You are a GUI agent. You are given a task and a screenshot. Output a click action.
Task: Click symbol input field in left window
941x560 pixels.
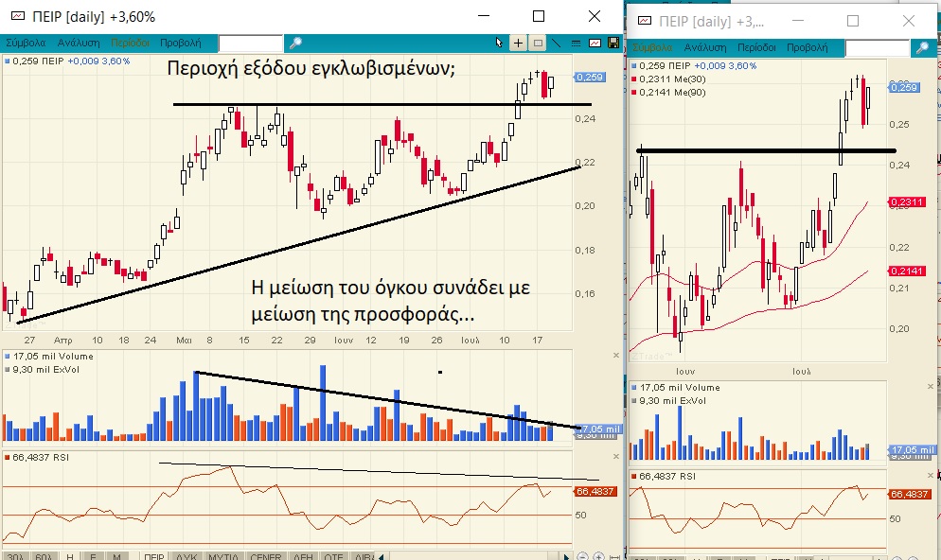tap(251, 44)
